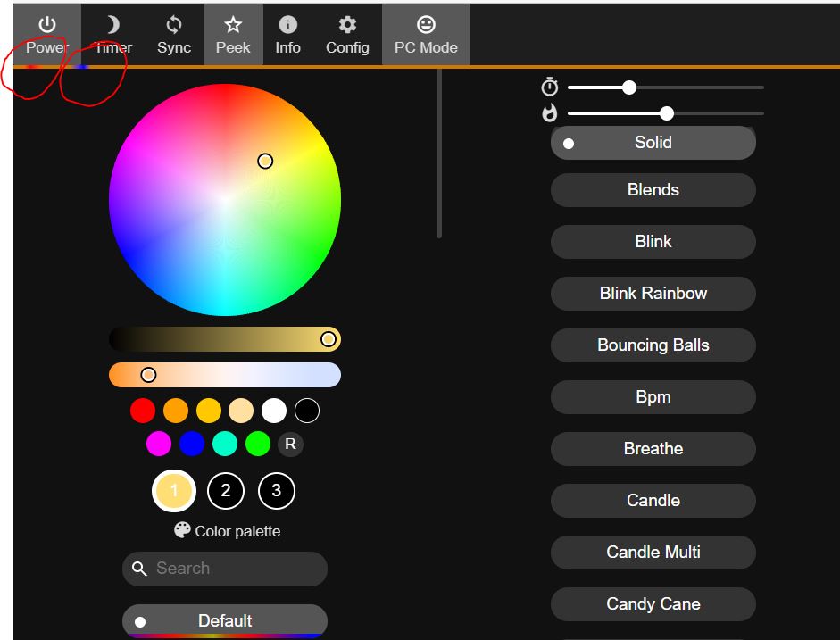
Task: Activate the Breathe effect
Action: [x=653, y=449]
